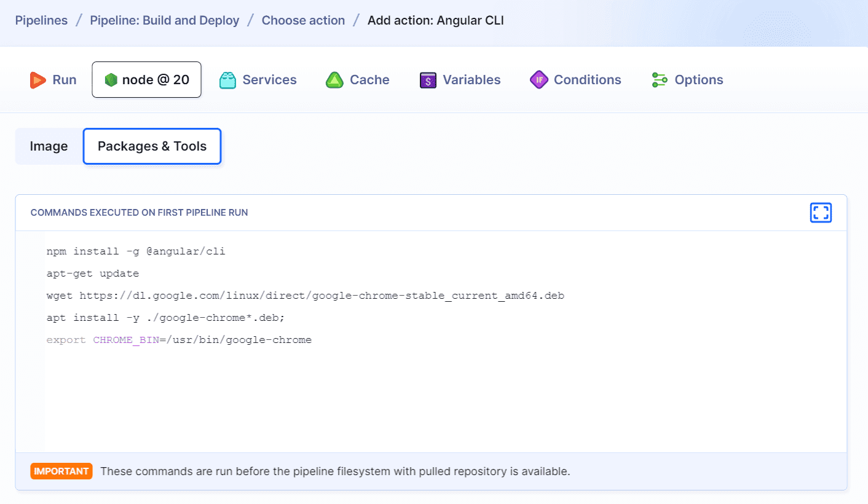
Task: Click the green node hexagon icon
Action: click(x=111, y=80)
